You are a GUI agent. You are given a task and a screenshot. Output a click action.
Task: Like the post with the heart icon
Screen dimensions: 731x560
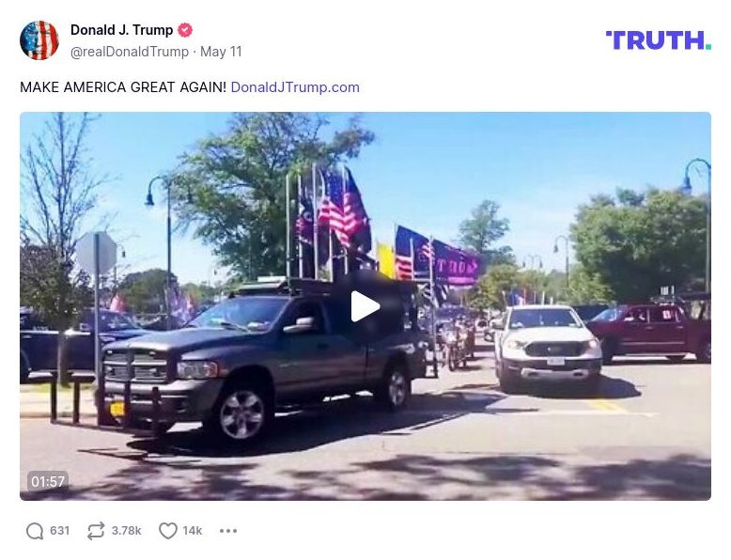(168, 531)
